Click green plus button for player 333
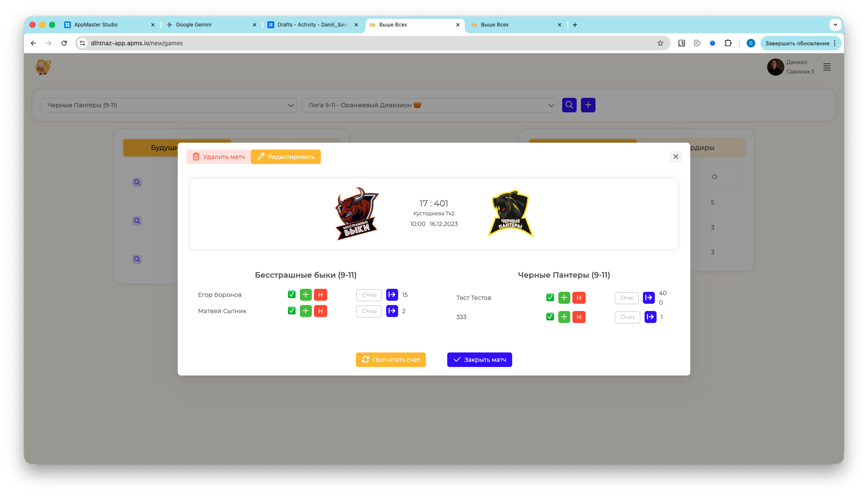The image size is (868, 496). [564, 317]
